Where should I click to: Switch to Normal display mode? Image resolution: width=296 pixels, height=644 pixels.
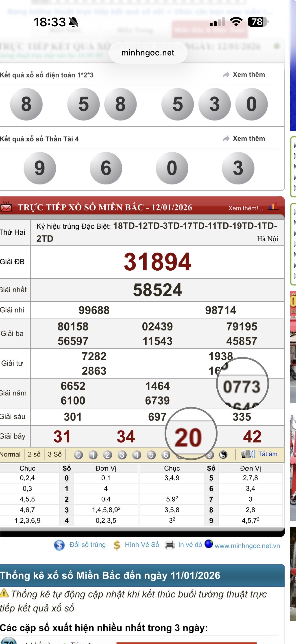point(10,454)
